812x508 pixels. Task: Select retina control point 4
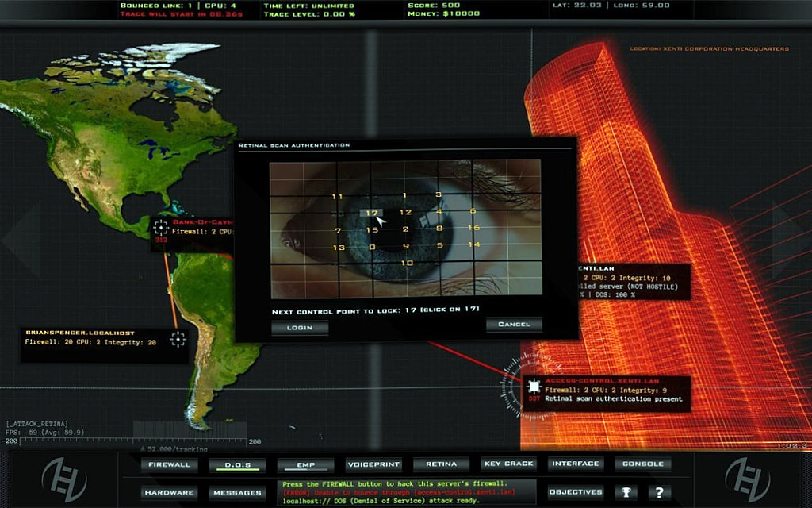point(439,211)
